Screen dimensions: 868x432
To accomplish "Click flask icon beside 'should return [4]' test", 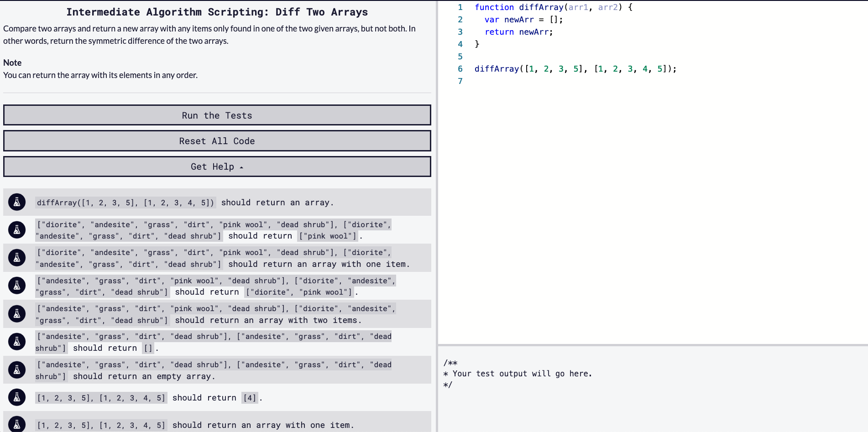I will [x=17, y=397].
